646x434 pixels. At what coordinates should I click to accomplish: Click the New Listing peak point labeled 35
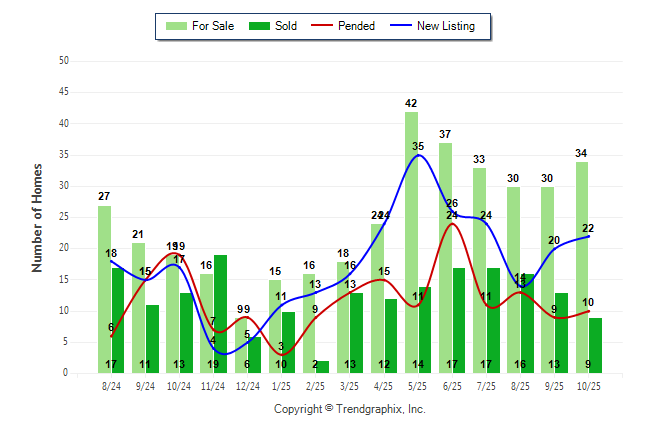pyautogui.click(x=418, y=155)
